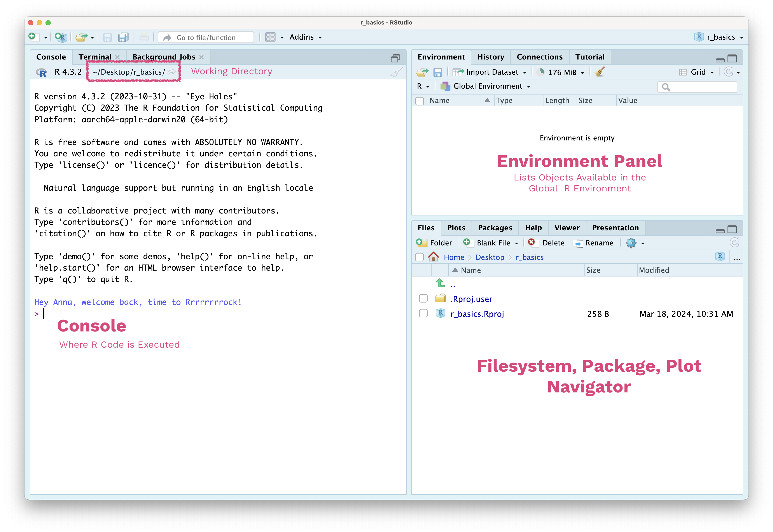Click the Files pane refresh icon
This screenshot has height=532, width=773.
point(734,243)
